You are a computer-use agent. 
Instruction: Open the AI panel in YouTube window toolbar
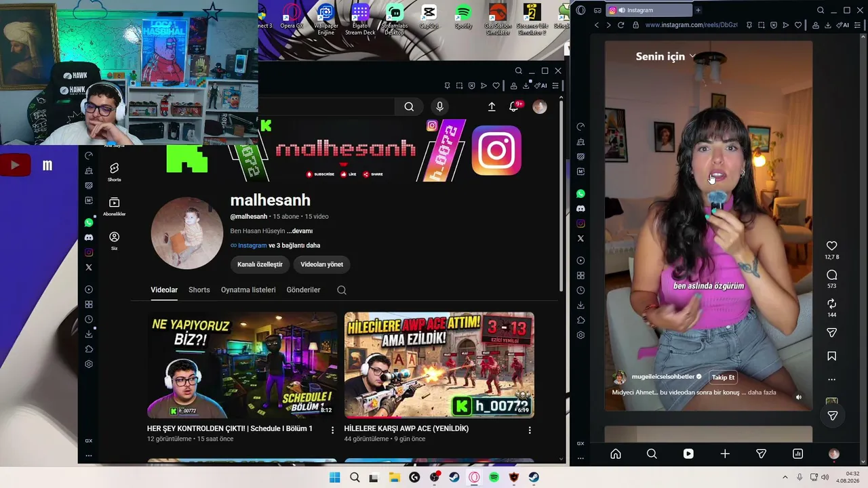[540, 85]
